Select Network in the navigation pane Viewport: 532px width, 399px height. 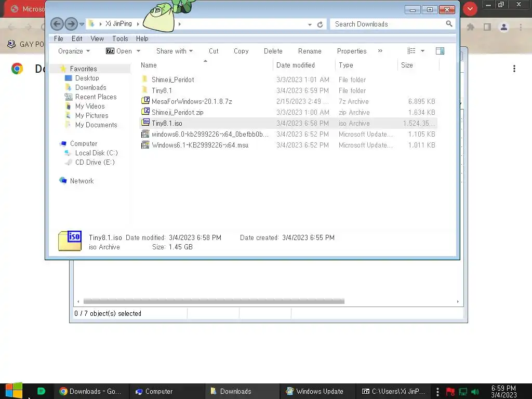coord(82,181)
